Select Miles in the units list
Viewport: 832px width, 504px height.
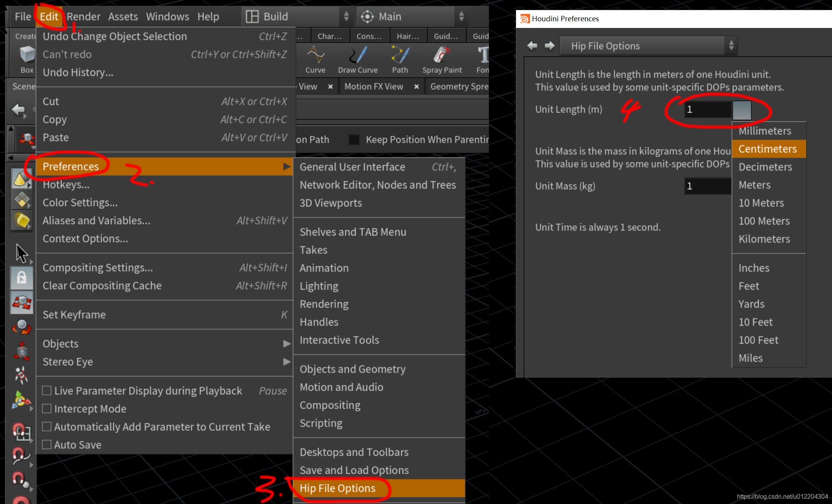click(769, 358)
